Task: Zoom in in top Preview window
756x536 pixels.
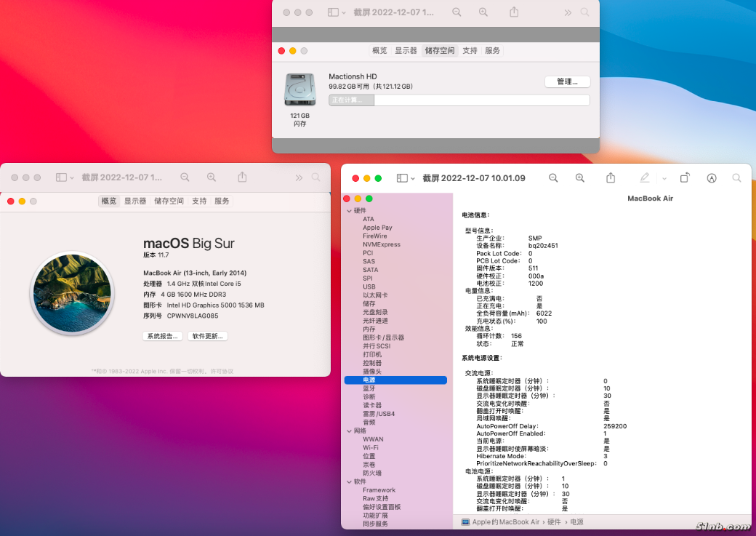Action: (483, 12)
